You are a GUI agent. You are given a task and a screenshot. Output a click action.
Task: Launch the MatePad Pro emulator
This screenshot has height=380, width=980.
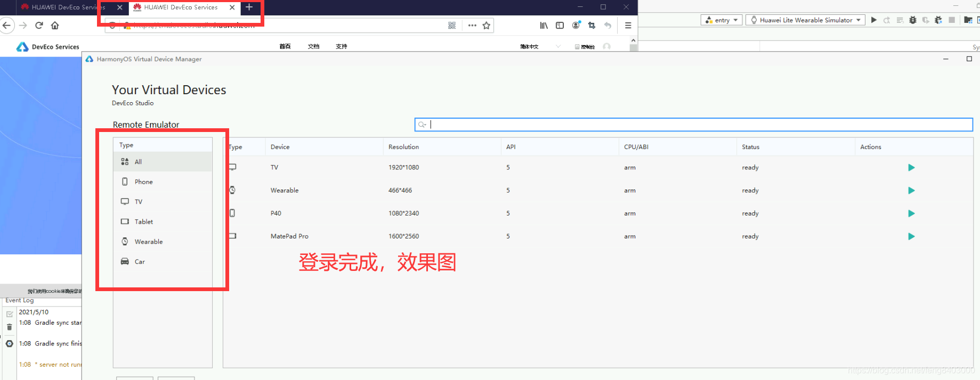(x=911, y=236)
